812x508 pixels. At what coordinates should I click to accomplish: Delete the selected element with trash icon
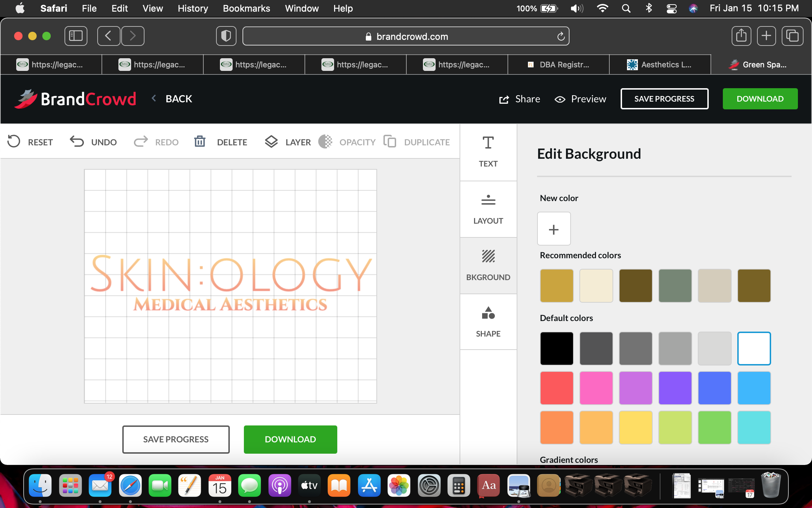[x=200, y=141]
